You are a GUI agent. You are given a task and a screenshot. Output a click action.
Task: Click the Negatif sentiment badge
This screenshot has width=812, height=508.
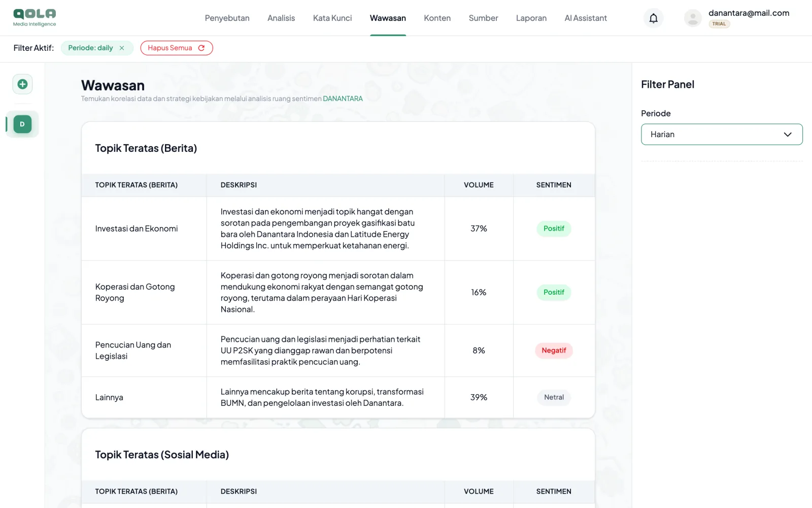pyautogui.click(x=554, y=351)
